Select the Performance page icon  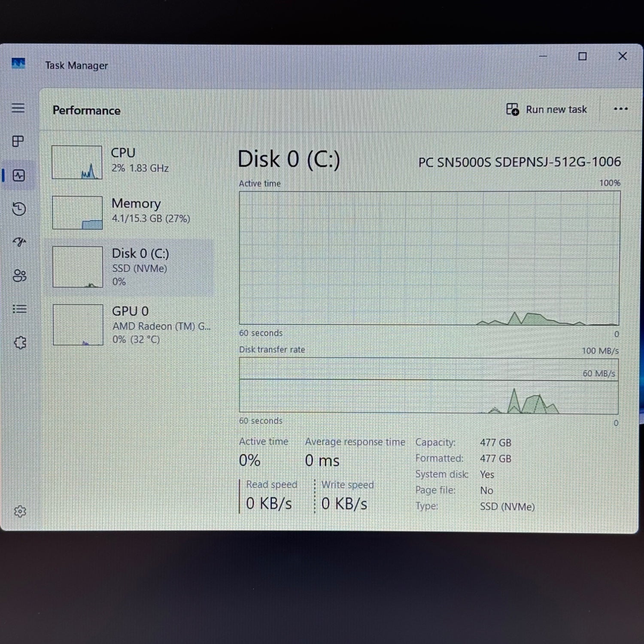[19, 175]
